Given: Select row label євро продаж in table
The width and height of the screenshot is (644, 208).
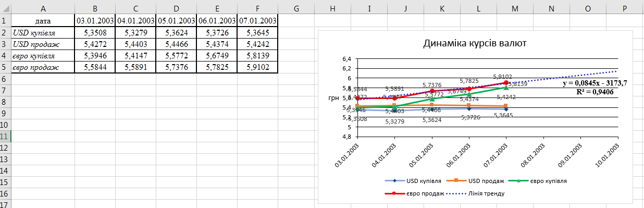Looking at the screenshot, I should [43, 67].
